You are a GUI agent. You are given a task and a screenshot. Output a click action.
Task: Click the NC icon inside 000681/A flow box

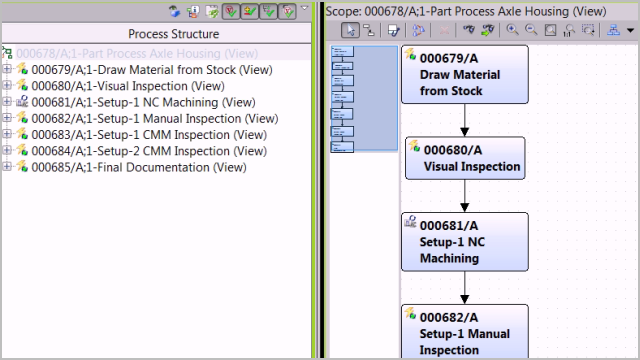(x=411, y=222)
